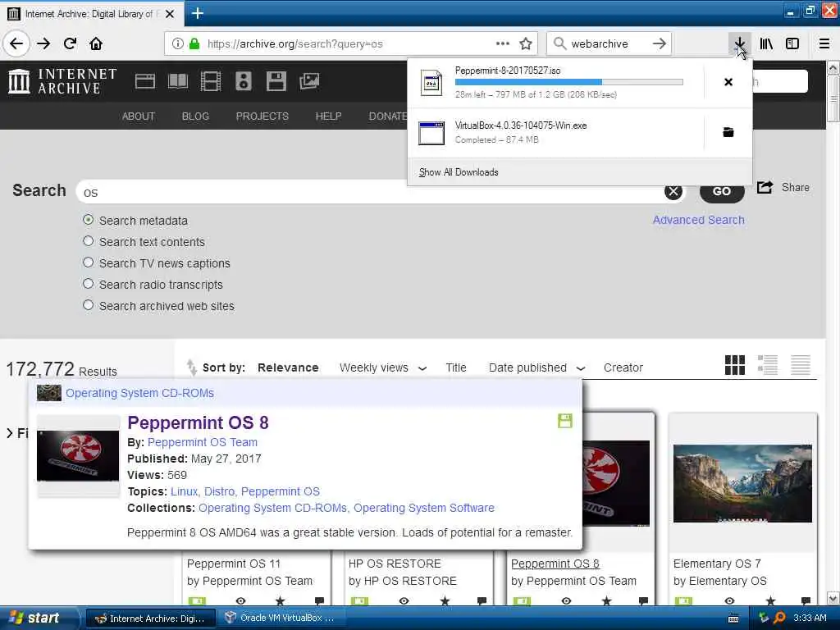Click the page vertical scrollbar down arrow
The height and width of the screenshot is (630, 840).
coord(833,598)
